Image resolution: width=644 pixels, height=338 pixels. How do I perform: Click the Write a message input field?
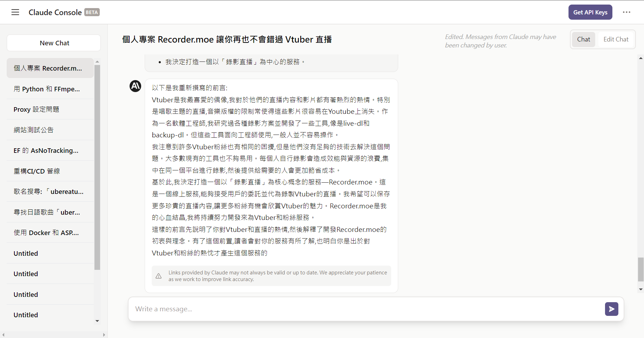[x=365, y=309]
